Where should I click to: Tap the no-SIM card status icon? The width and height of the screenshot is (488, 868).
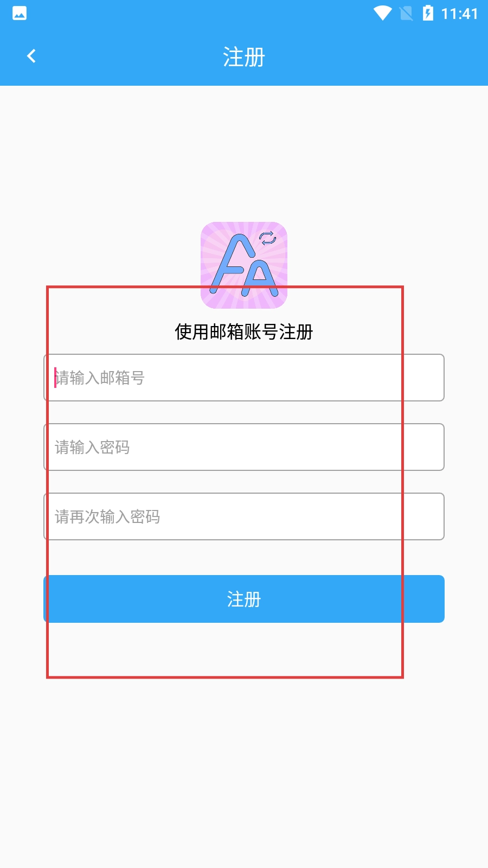406,13
